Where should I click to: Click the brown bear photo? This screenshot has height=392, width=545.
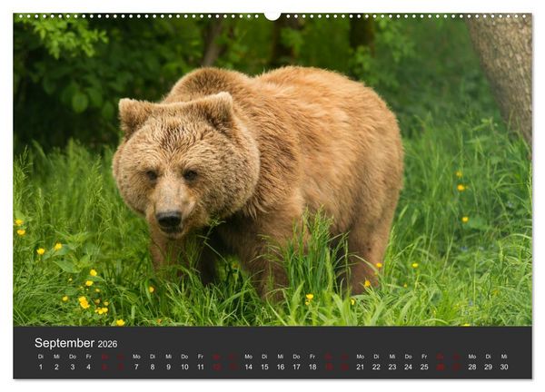coord(272,170)
